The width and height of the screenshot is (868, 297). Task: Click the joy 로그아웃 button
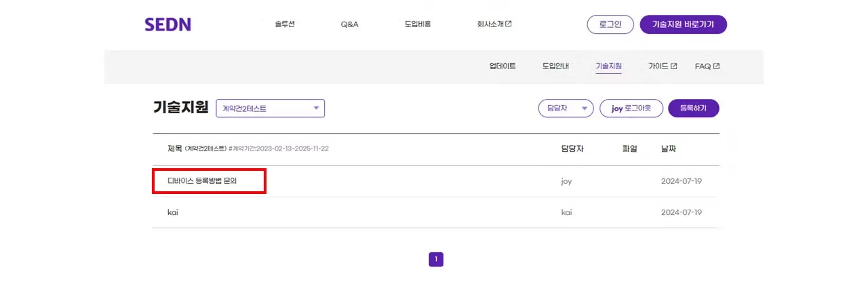631,108
